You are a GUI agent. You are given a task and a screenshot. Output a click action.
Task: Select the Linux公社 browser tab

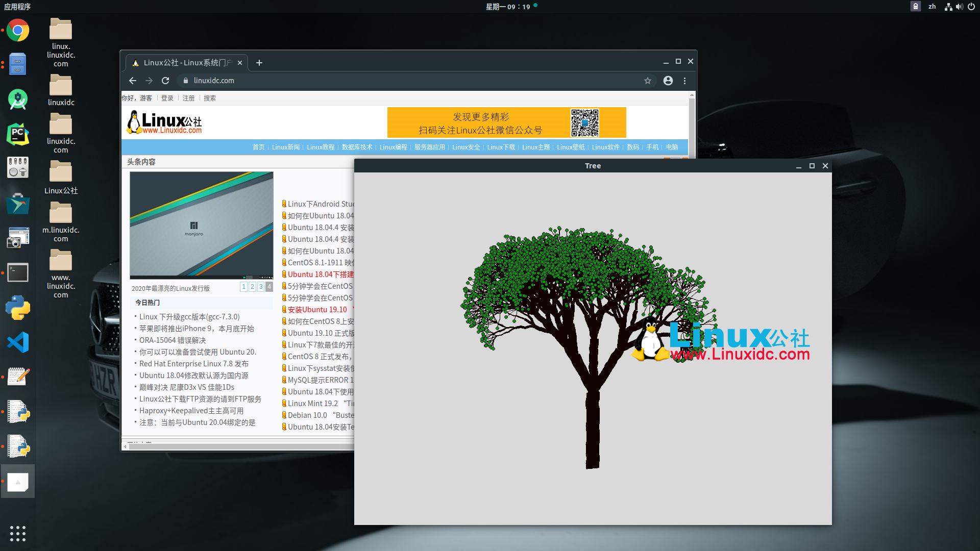click(187, 63)
